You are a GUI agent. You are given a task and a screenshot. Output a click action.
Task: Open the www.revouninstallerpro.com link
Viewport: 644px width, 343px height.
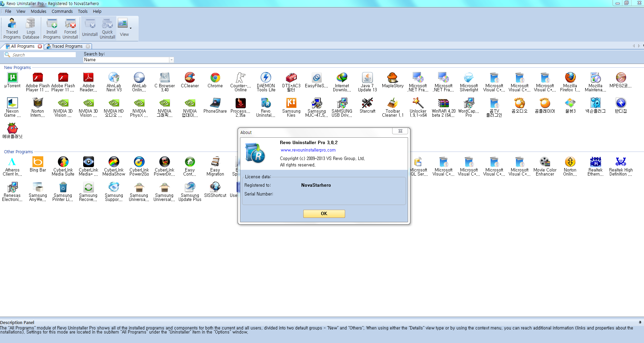[x=308, y=150]
